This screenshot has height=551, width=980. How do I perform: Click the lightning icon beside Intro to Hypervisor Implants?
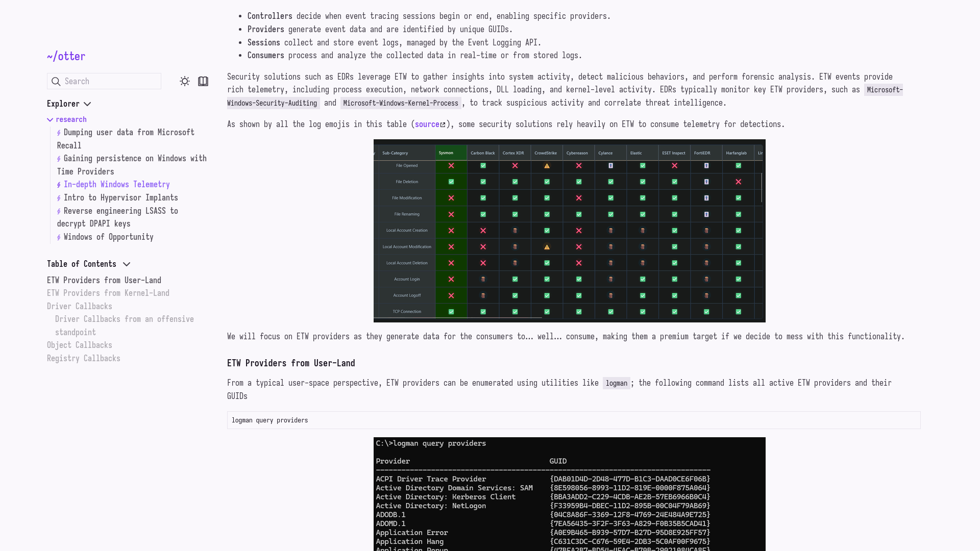pyautogui.click(x=59, y=198)
